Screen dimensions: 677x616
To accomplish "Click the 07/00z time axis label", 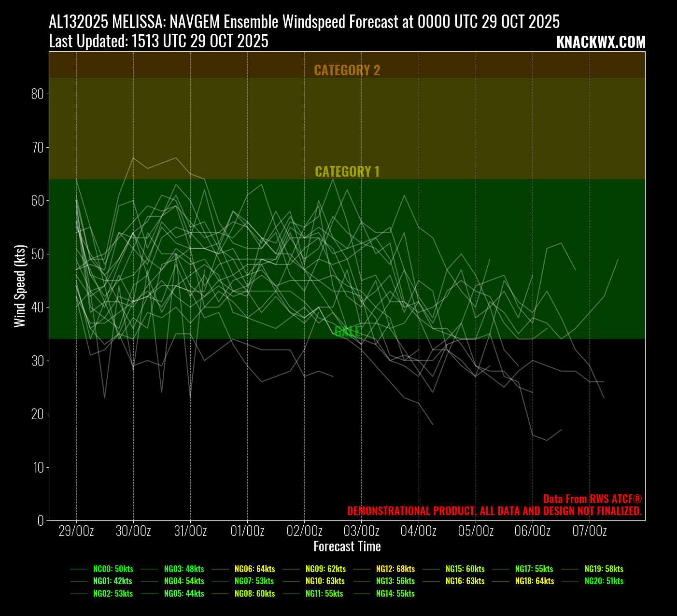I will pos(590,532).
